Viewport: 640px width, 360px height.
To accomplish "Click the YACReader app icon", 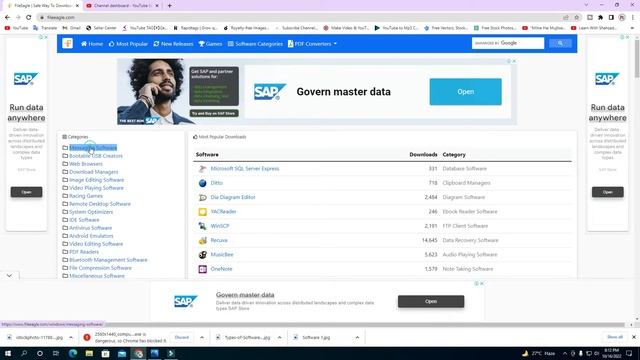I will tap(202, 211).
